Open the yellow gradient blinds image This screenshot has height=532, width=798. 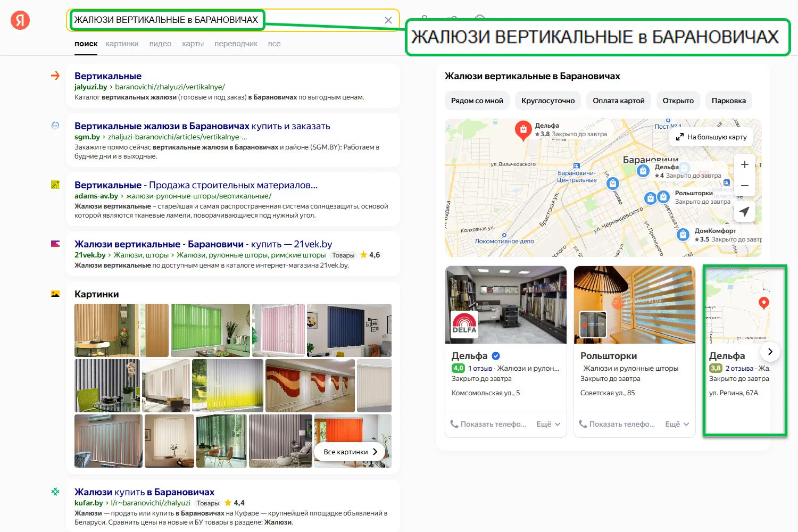click(228, 386)
